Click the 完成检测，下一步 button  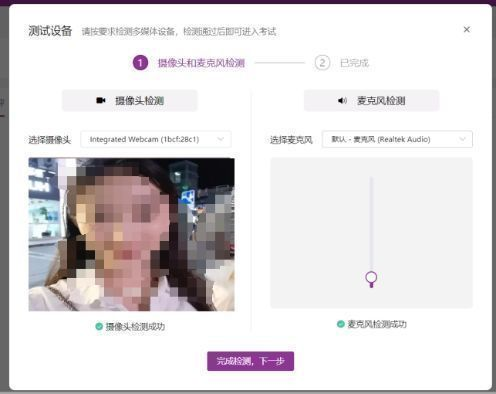point(251,361)
